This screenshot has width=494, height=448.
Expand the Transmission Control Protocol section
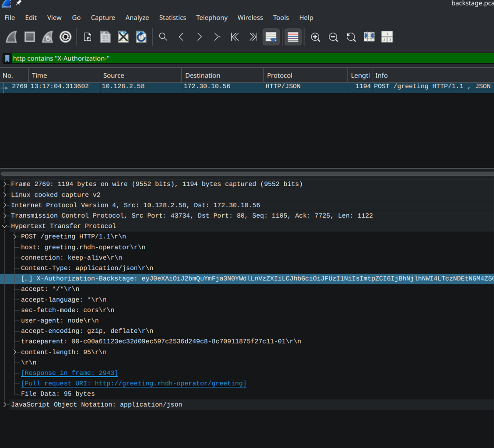coord(5,216)
